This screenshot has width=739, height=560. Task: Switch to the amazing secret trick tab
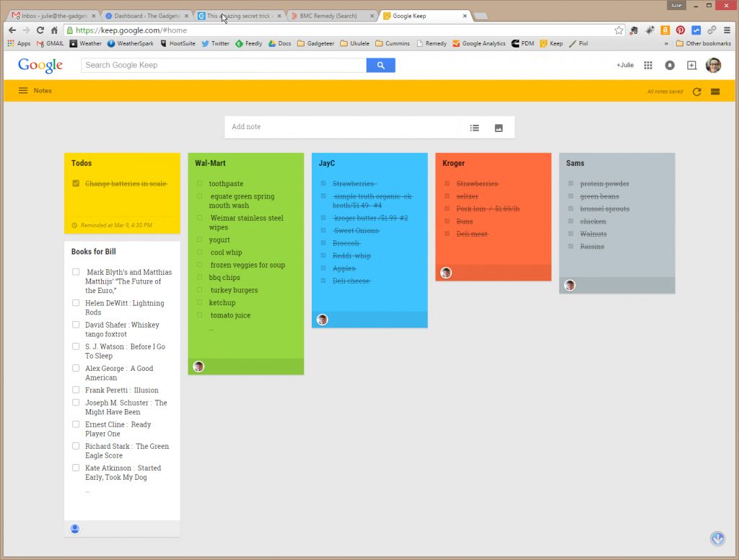click(x=240, y=16)
